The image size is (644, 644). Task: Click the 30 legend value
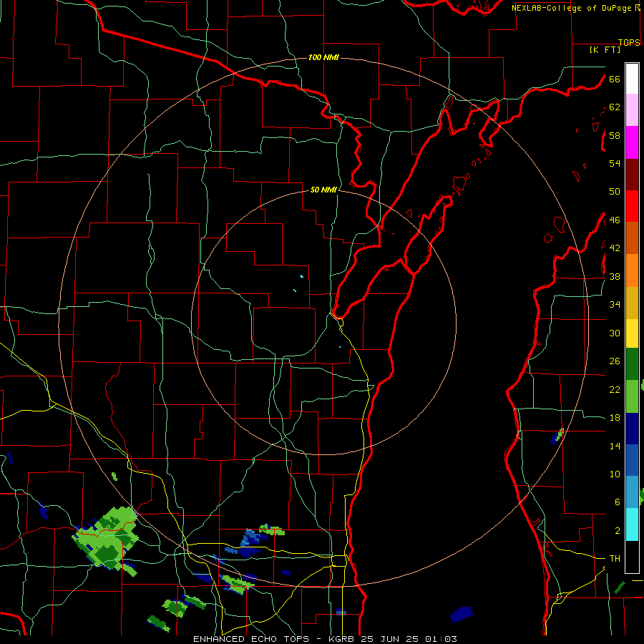615,333
